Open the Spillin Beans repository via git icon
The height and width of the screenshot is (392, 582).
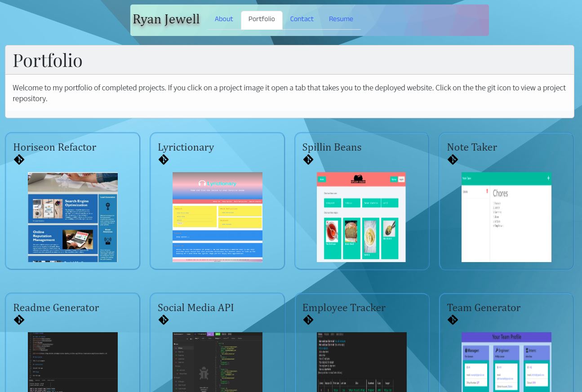[308, 160]
